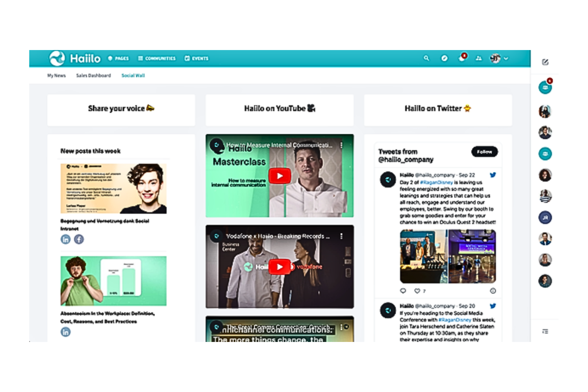The height and width of the screenshot is (392, 588).
Task: Click the channel logo on Vodafone video
Action: [x=217, y=236]
